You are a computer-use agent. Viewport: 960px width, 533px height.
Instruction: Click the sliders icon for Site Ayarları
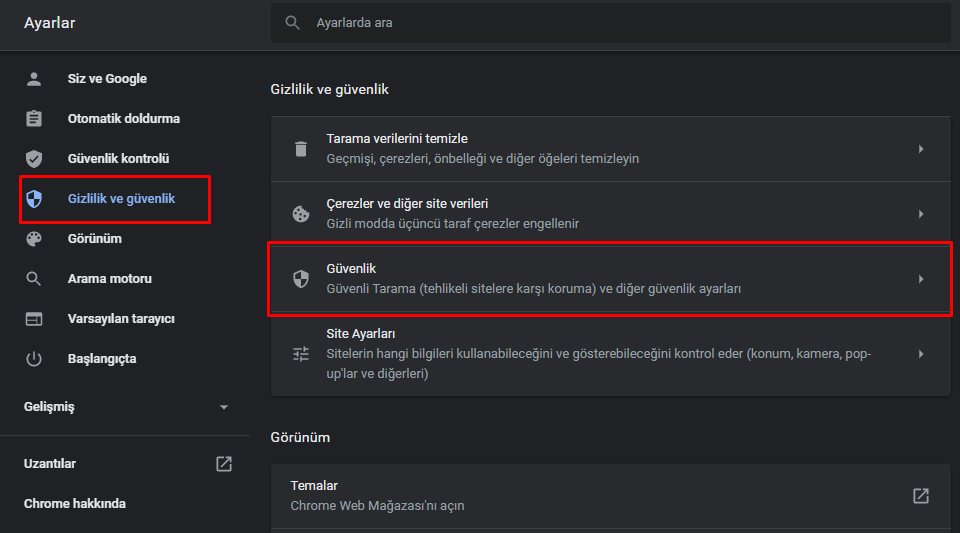pos(300,353)
